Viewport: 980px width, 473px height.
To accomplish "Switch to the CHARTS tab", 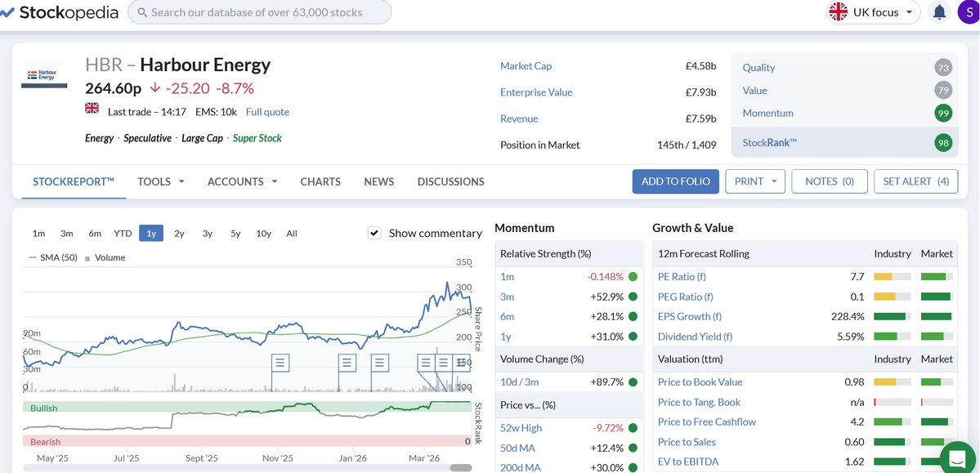I will click(320, 181).
